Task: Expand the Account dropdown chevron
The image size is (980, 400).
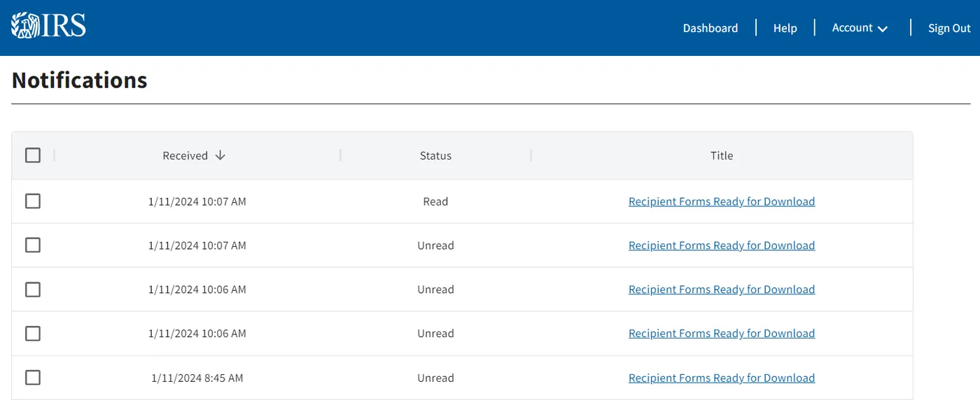Action: click(x=883, y=29)
